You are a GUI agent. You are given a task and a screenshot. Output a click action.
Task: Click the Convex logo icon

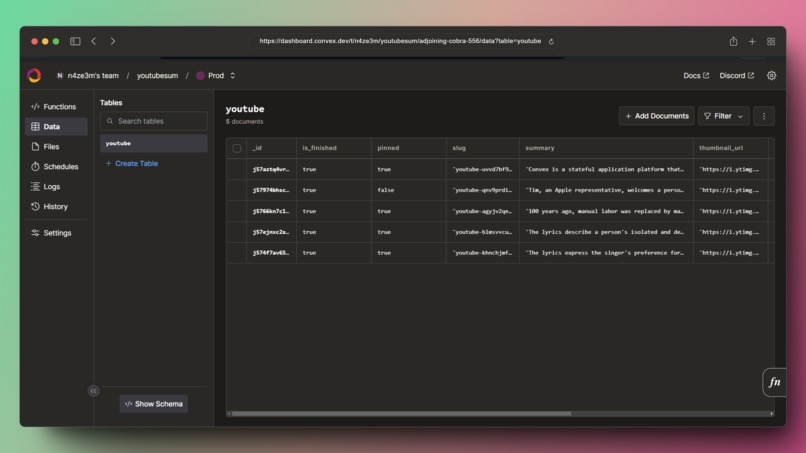[x=34, y=76]
